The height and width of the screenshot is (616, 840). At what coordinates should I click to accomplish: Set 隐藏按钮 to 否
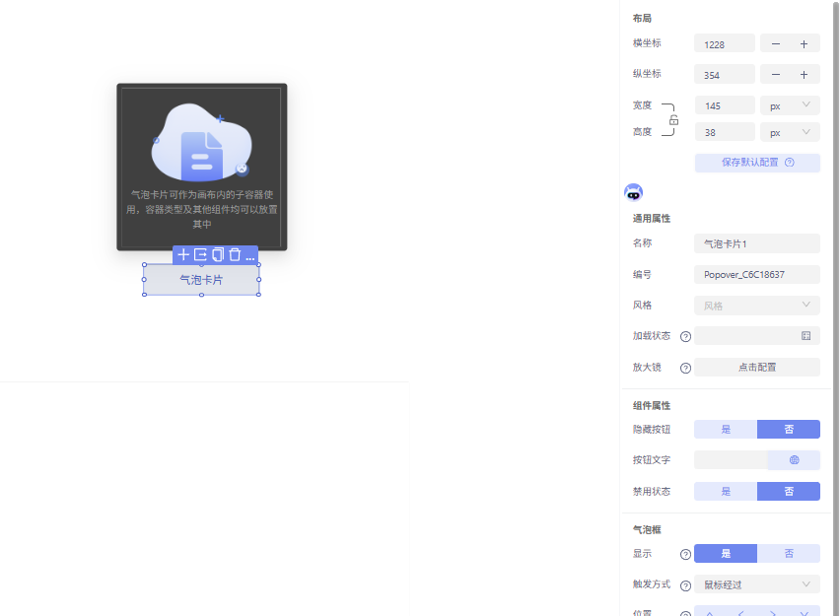coord(789,429)
